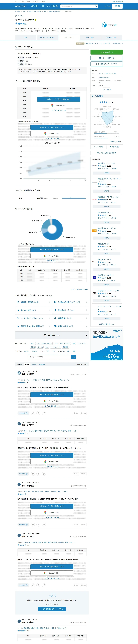Click chevron on 経営者への提言 (14件) row
The image size is (138, 644).
tap(86, 326)
